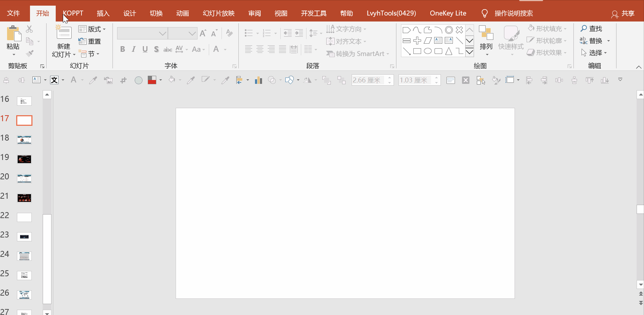Image resolution: width=644 pixels, height=315 pixels.
Task: Click the 粘贴 paste icon
Action: click(13, 33)
